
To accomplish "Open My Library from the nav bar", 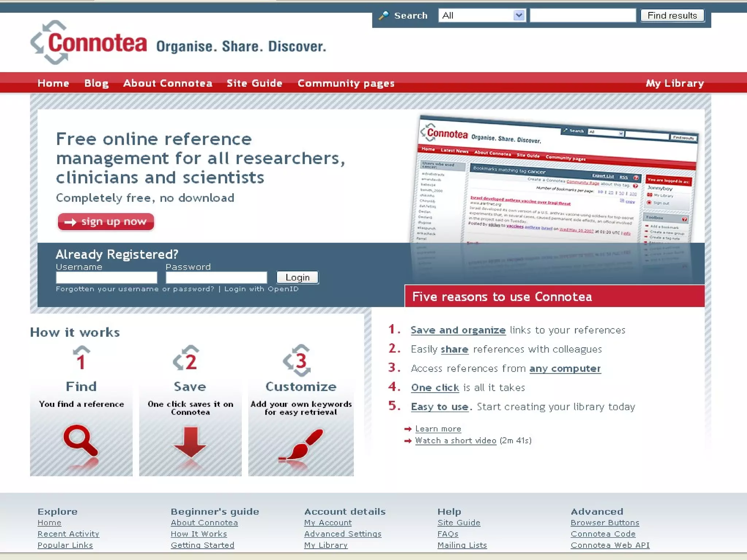I will point(674,83).
